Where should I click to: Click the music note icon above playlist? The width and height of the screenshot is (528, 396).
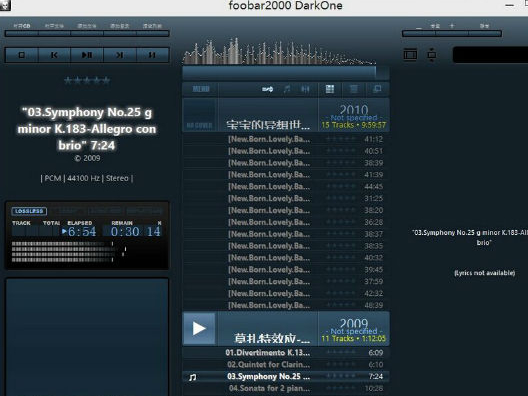[x=287, y=89]
